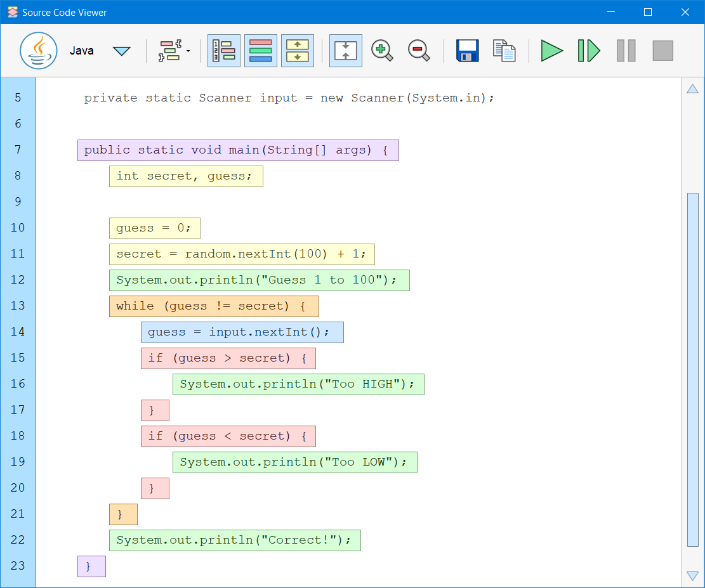The width and height of the screenshot is (705, 588).
Task: Save the source file
Action: pos(467,50)
